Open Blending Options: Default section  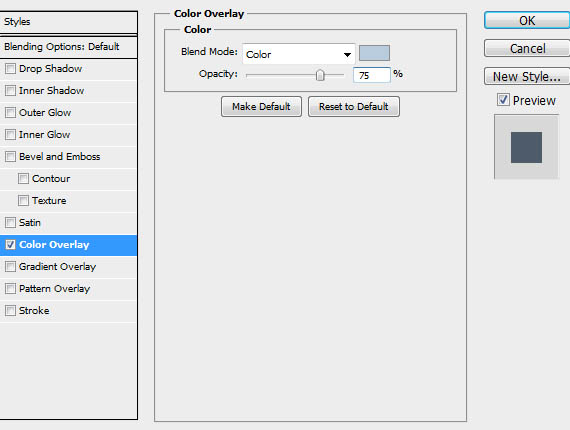[69, 47]
